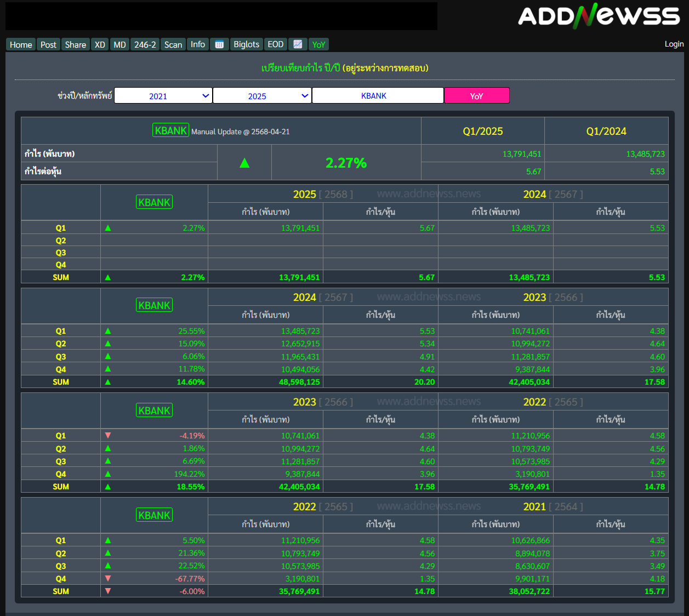The image size is (689, 616).
Task: Click the pink YoY submit button
Action: click(477, 95)
